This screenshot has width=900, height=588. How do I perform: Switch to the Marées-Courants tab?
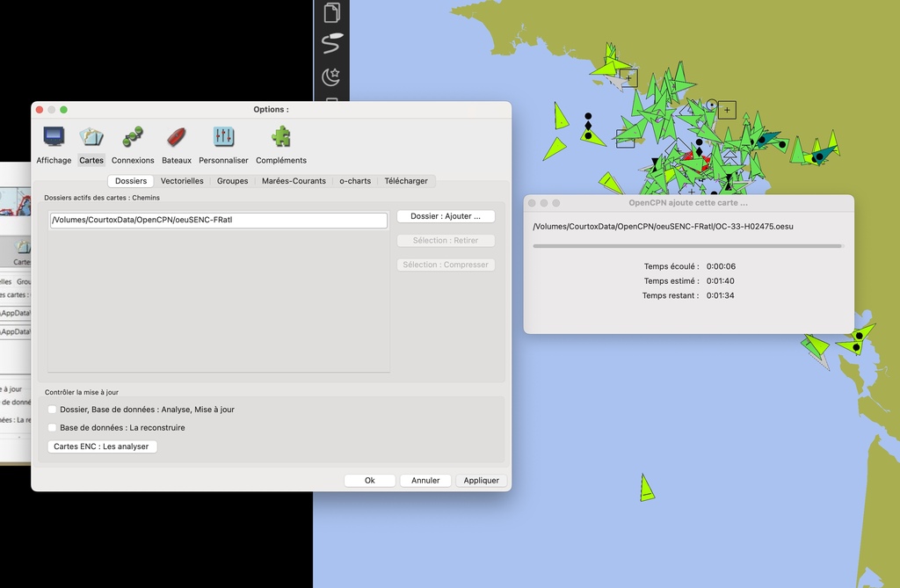294,181
